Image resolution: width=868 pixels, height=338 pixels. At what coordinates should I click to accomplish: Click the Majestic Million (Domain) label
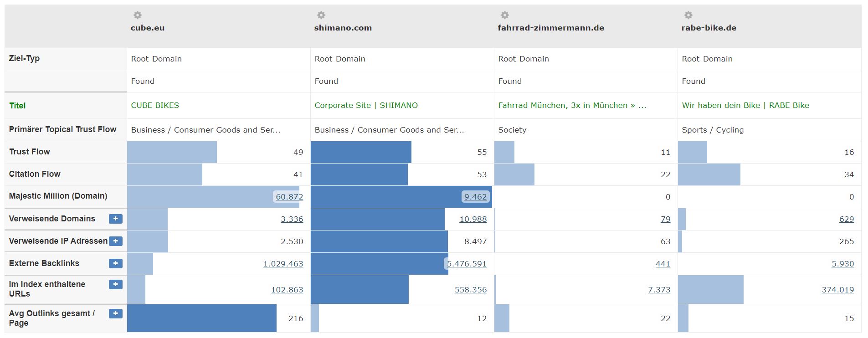click(x=58, y=196)
